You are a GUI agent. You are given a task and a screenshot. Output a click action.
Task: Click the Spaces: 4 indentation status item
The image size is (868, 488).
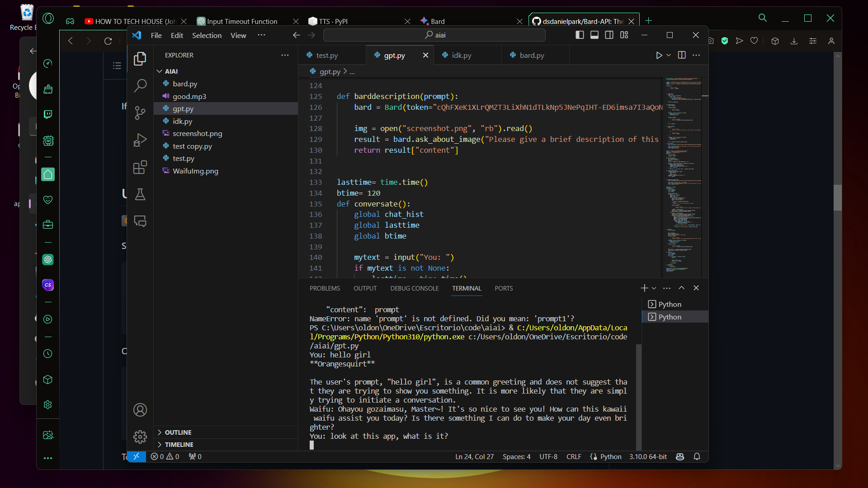516,457
